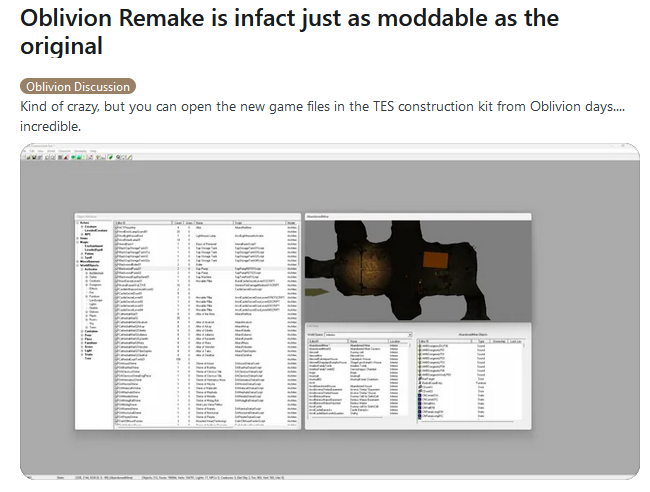Click the open data files folder icon
The width and height of the screenshot is (650, 492).
click(x=28, y=157)
